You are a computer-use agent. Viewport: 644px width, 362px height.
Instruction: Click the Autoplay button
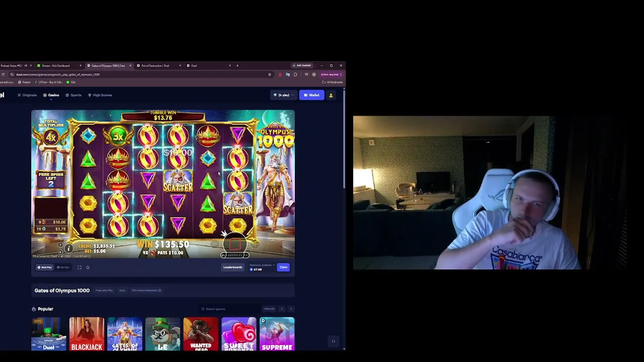point(235,255)
